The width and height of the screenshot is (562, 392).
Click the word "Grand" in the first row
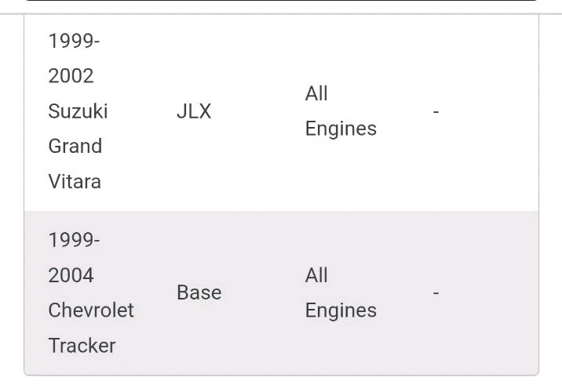coord(75,147)
